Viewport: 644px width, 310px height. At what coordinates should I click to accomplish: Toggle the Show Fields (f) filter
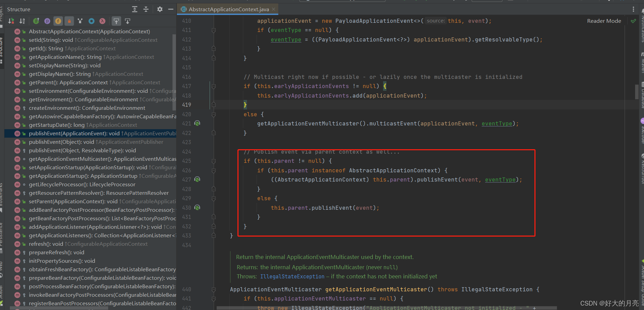pos(58,21)
